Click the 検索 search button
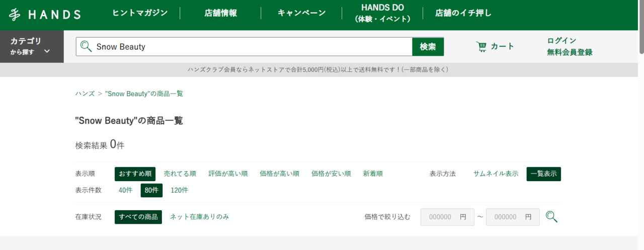 pos(428,47)
